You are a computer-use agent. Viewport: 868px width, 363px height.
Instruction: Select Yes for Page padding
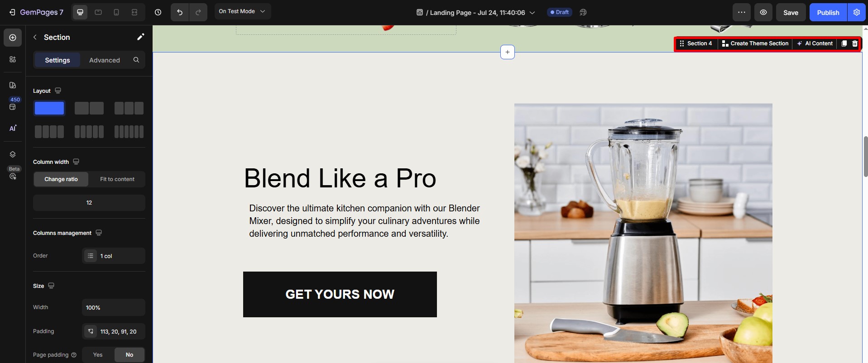pyautogui.click(x=98, y=355)
